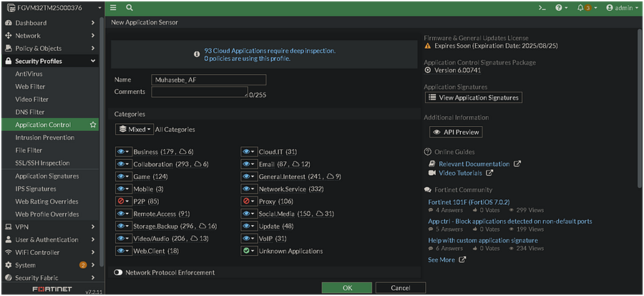Toggle the hamburger menu icon

(x=113, y=8)
